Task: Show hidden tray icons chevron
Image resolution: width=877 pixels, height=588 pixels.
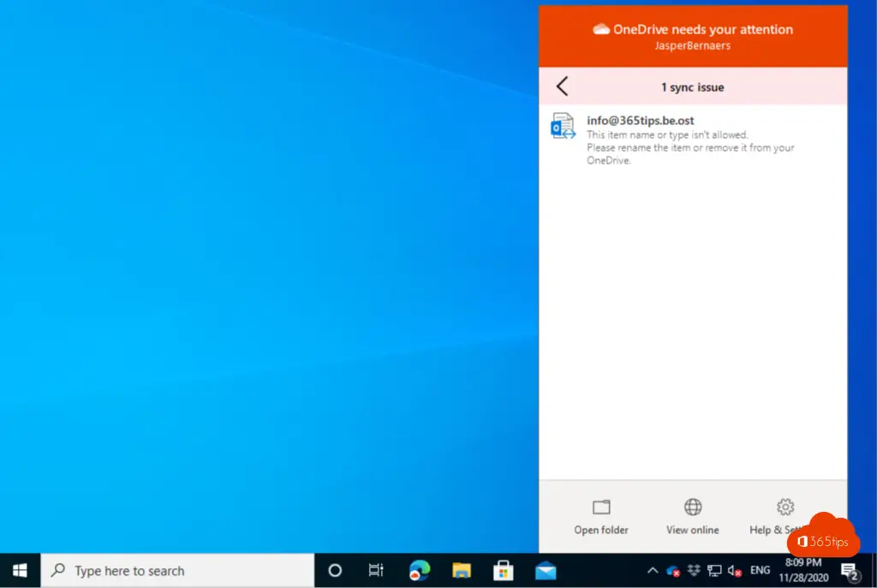Action: click(x=652, y=571)
